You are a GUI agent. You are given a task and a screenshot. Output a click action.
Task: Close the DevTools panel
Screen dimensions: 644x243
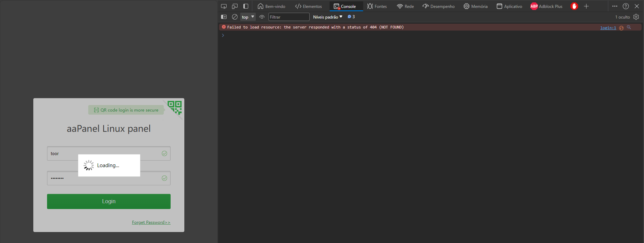click(637, 6)
